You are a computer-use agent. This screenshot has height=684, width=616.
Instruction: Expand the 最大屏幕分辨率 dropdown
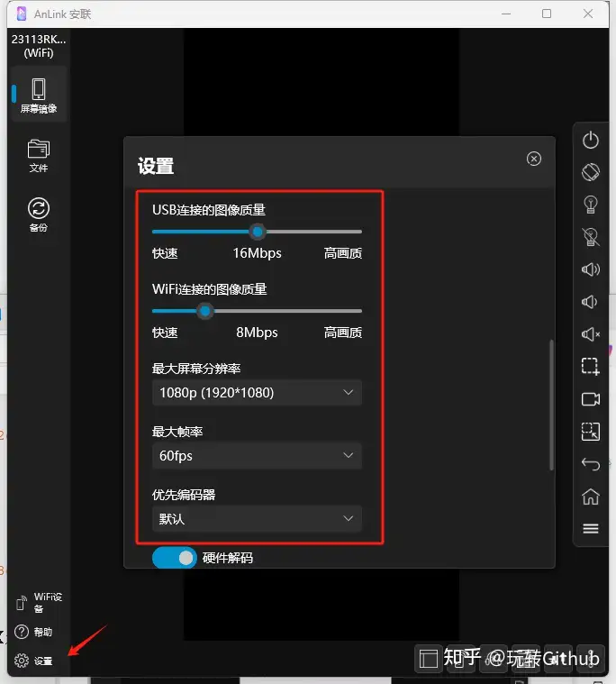pos(257,393)
